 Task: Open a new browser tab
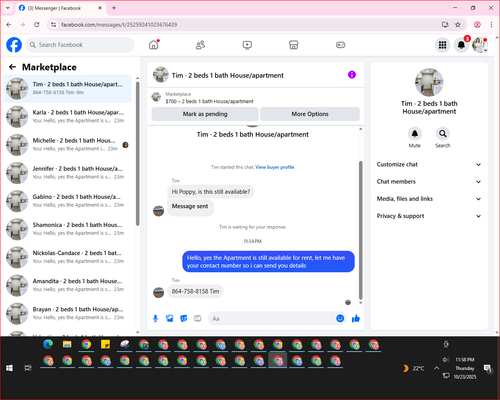coord(114,8)
